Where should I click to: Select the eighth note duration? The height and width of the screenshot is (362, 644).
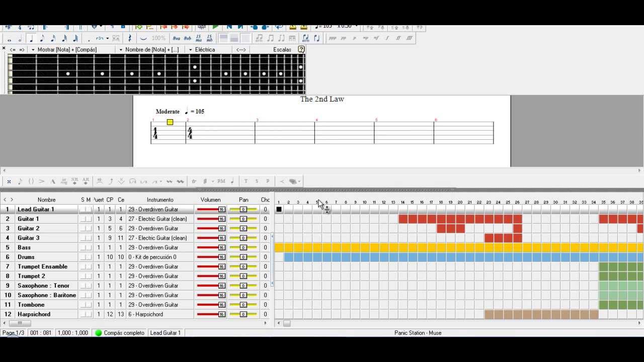coord(42,39)
